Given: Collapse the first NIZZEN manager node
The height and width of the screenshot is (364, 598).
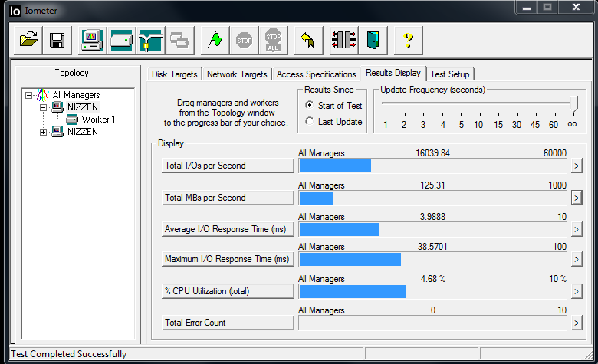Looking at the screenshot, I should tap(43, 107).
